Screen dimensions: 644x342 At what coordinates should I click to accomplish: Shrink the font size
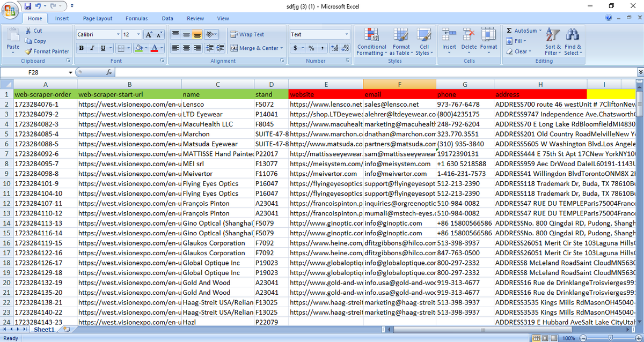click(160, 34)
